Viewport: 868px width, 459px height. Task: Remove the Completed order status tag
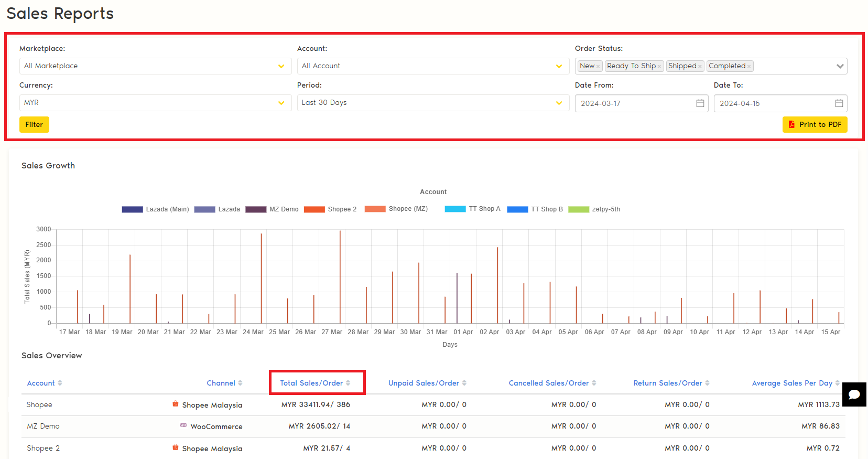click(749, 67)
